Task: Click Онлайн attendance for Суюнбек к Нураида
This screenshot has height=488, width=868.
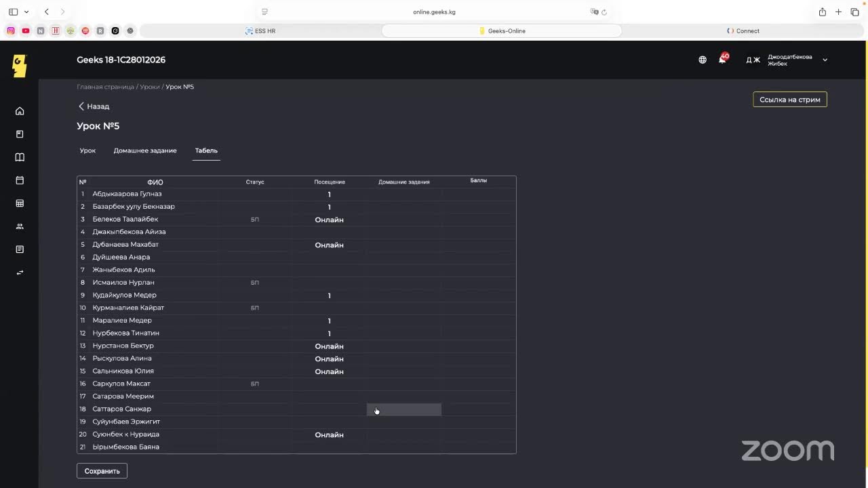Action: (x=329, y=434)
